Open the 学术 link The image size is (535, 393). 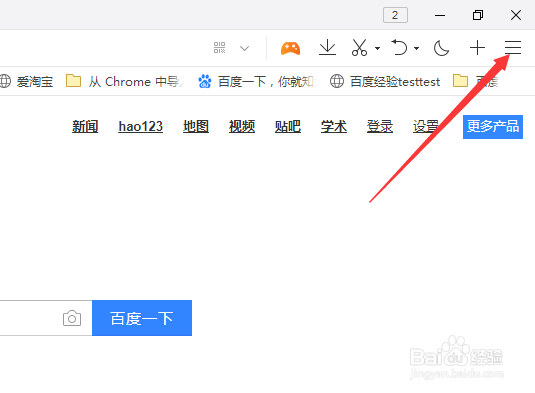pyautogui.click(x=334, y=127)
